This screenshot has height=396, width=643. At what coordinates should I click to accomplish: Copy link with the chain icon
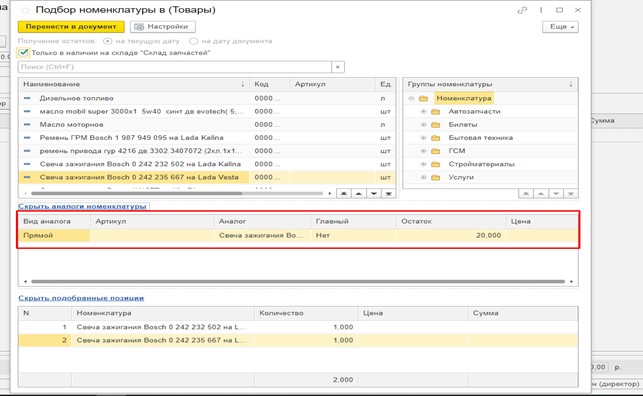[x=522, y=10]
